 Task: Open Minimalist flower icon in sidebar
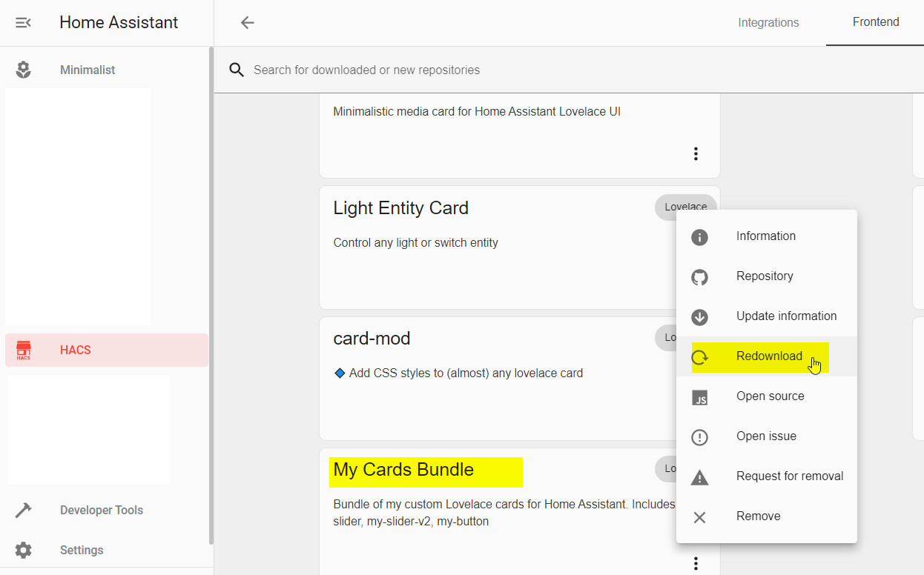(x=24, y=70)
